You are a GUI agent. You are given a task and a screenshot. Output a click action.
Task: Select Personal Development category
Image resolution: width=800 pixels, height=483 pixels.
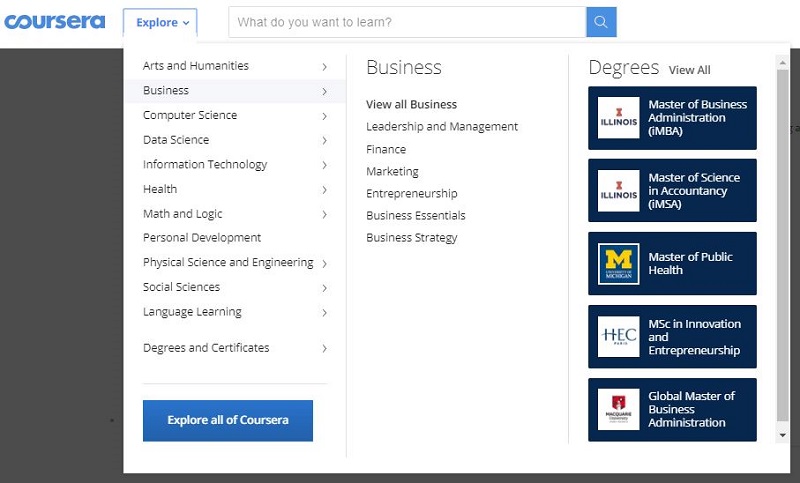point(202,238)
